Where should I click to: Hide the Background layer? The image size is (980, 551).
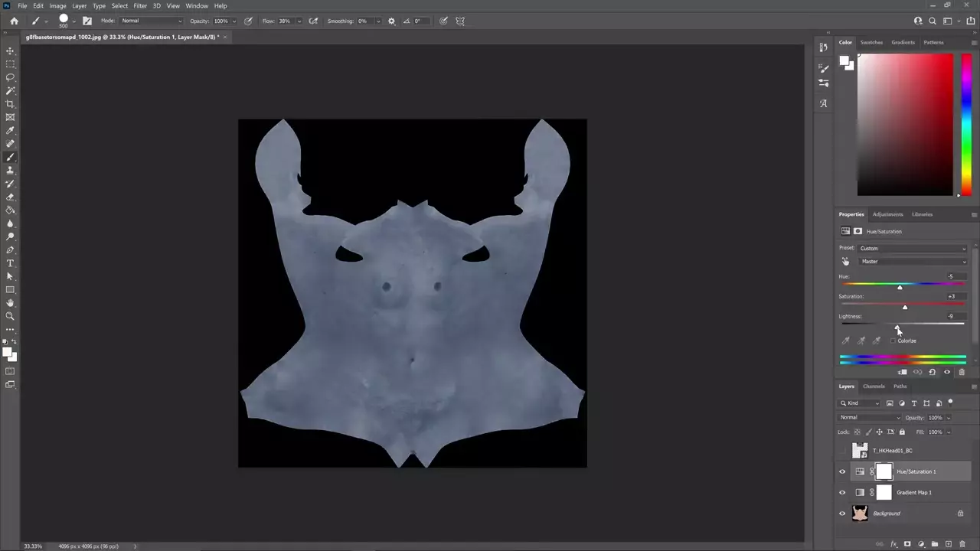coord(842,514)
